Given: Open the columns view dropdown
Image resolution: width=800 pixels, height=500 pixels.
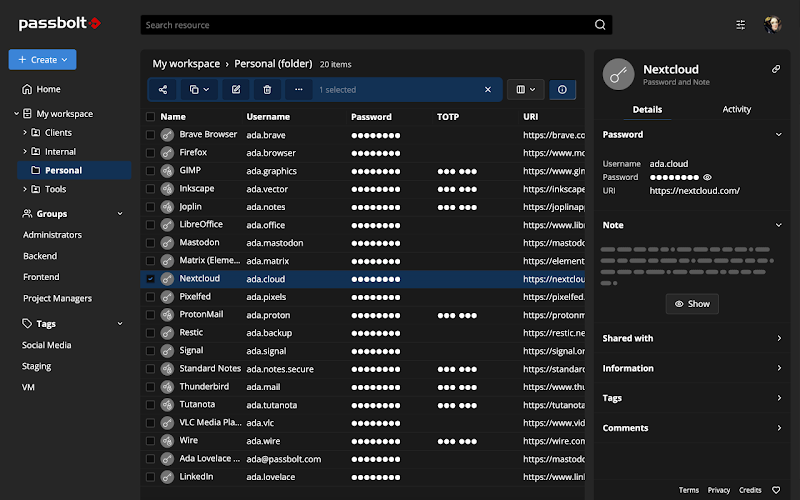Looking at the screenshot, I should tap(525, 90).
